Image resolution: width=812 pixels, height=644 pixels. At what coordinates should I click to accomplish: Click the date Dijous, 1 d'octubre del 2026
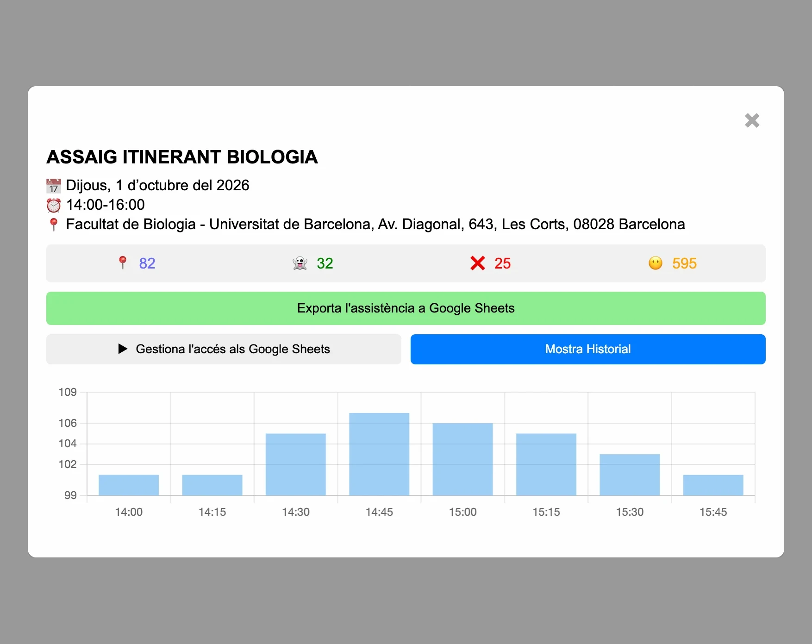[x=157, y=185]
